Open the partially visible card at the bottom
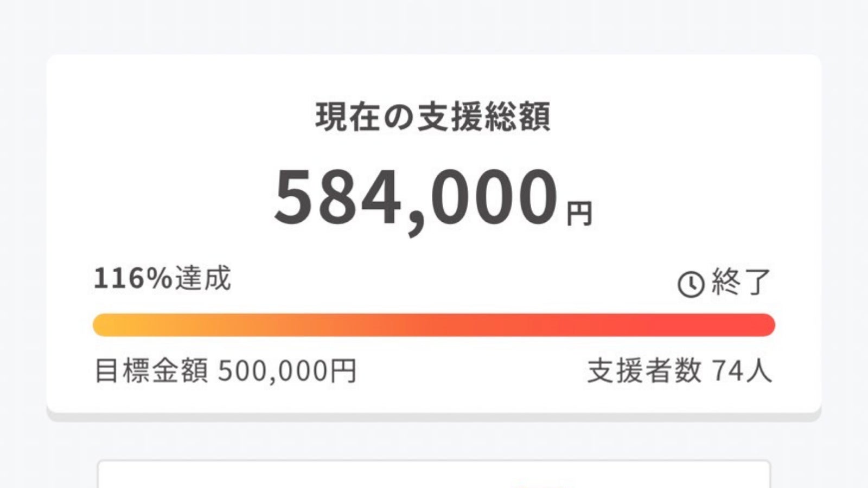The height and width of the screenshot is (488, 868). click(434, 474)
